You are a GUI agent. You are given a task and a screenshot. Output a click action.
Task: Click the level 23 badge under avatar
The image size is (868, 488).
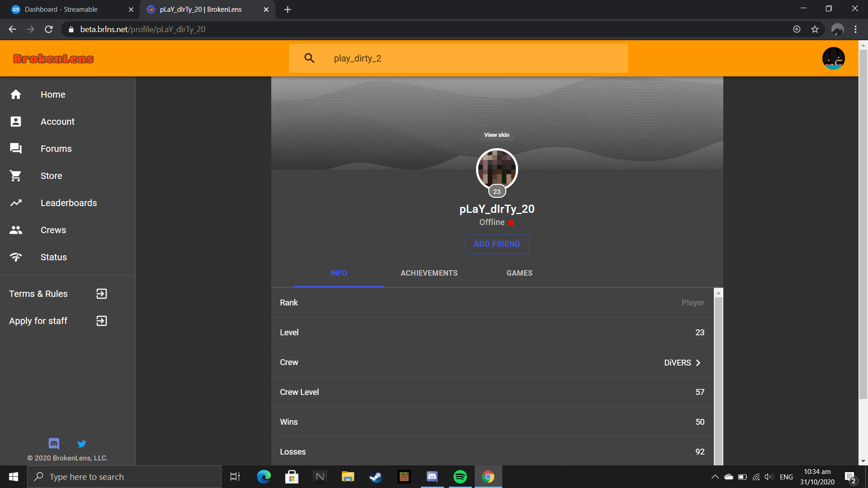tap(497, 192)
